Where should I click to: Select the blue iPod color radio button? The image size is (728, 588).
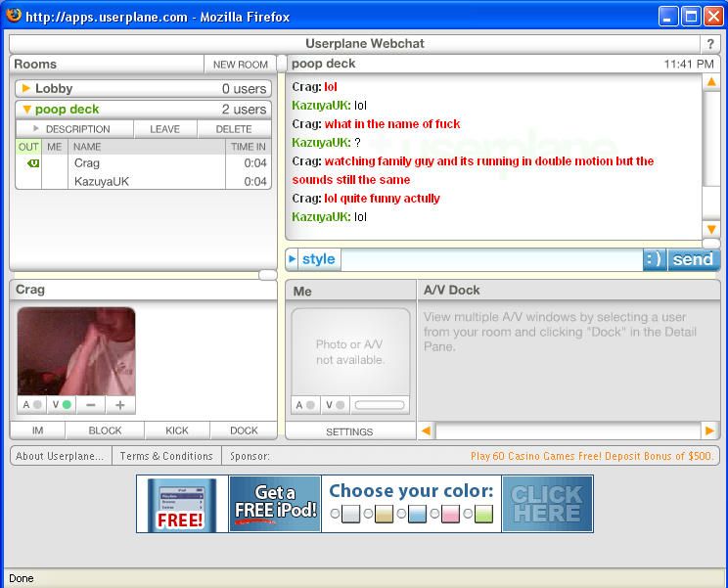tap(401, 514)
